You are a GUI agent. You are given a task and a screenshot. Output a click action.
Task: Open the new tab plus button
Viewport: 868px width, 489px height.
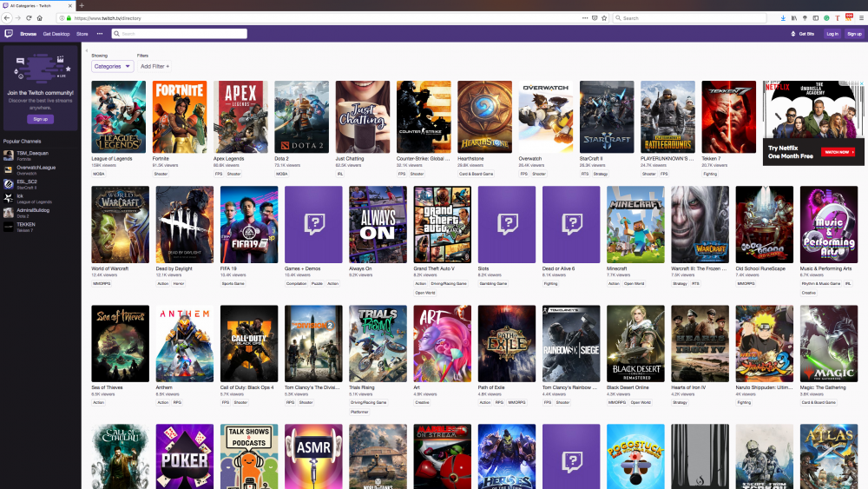tap(82, 5)
